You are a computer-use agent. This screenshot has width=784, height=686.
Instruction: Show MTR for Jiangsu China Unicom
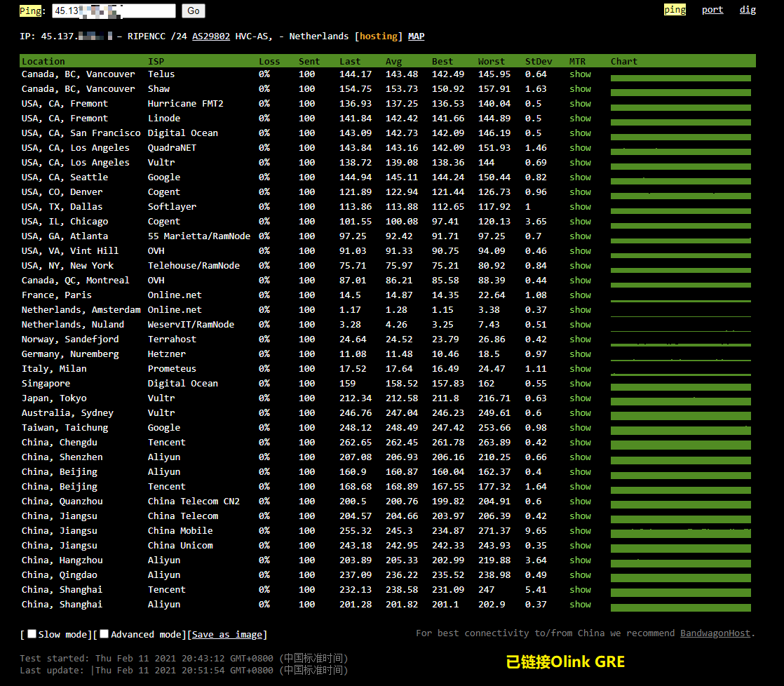pyautogui.click(x=580, y=546)
